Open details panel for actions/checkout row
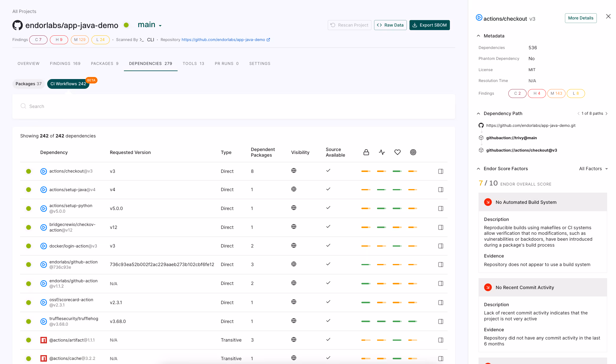 (x=441, y=171)
